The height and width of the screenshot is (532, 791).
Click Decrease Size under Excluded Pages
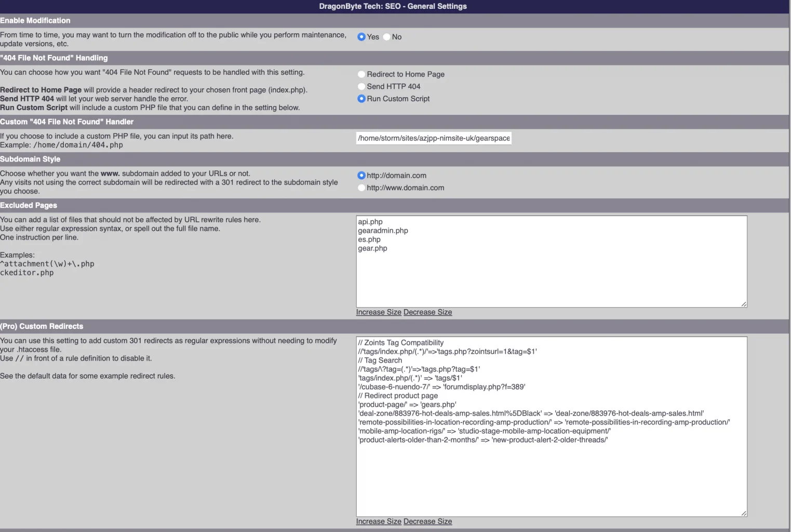point(427,312)
